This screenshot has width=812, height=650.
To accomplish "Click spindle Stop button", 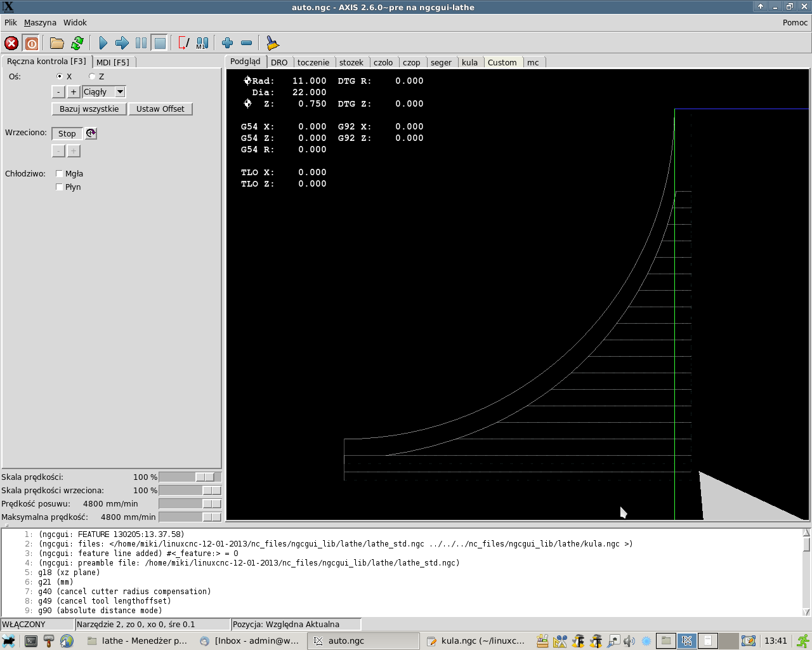I will coord(67,133).
